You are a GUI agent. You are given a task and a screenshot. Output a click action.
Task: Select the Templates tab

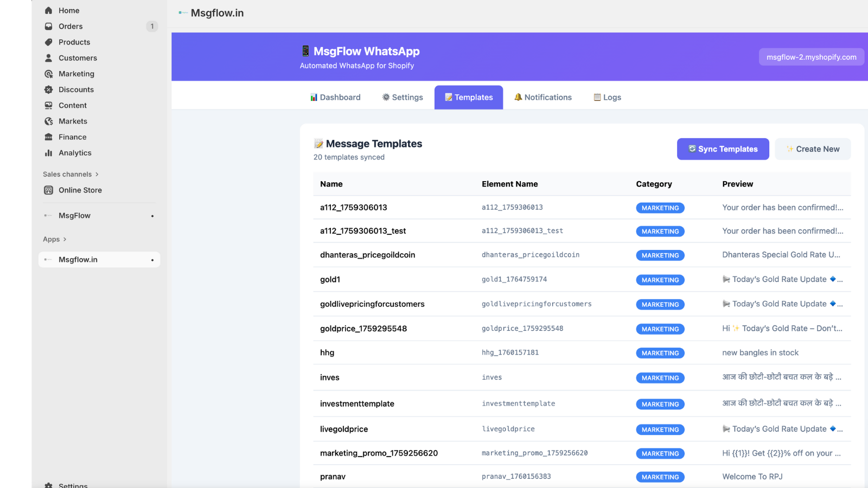coord(469,98)
